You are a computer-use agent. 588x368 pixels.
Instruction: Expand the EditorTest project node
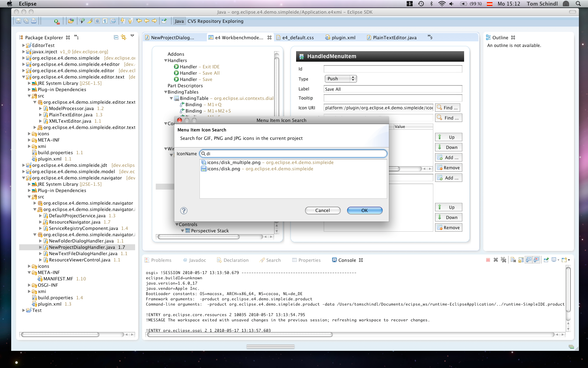click(23, 46)
